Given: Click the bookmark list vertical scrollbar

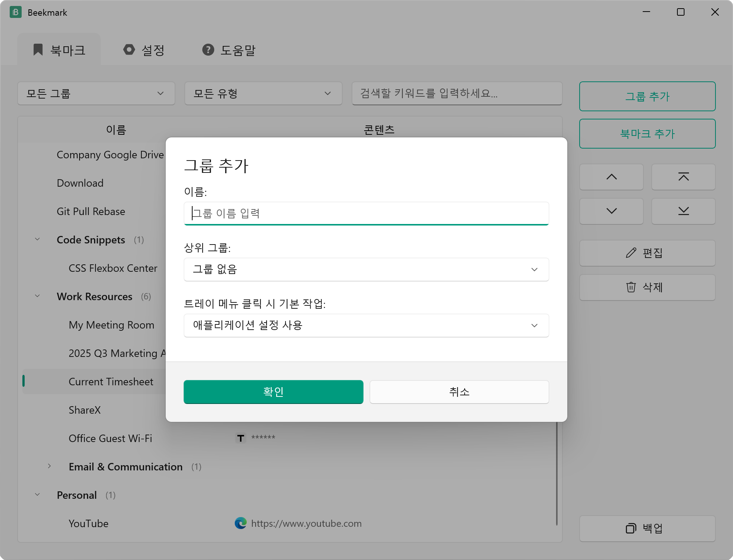Looking at the screenshot, I should [x=556, y=473].
